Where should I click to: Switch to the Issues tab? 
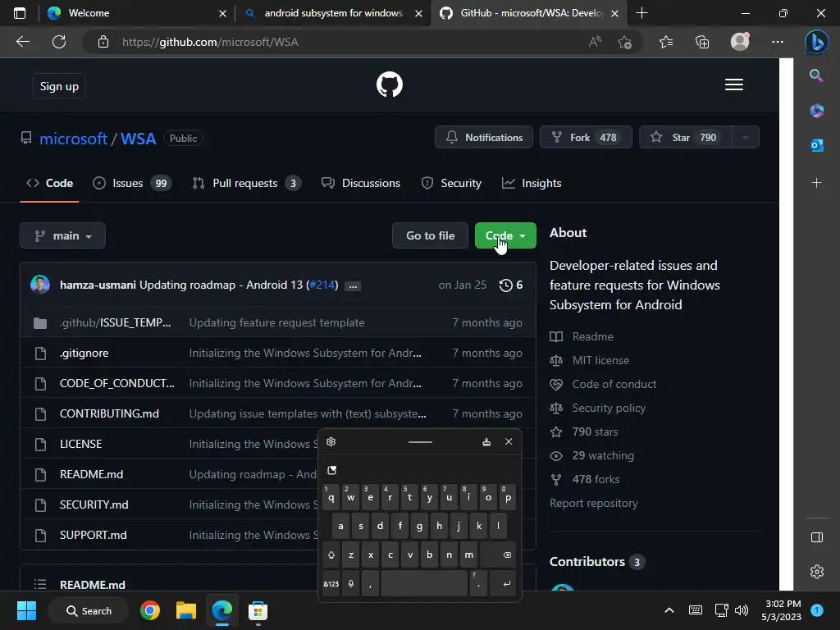coord(132,183)
